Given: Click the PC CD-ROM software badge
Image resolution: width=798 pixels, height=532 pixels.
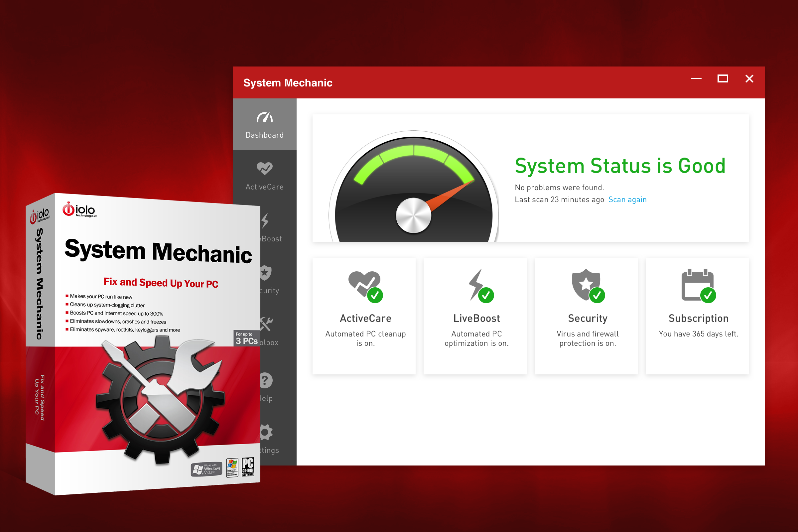Looking at the screenshot, I should (248, 467).
